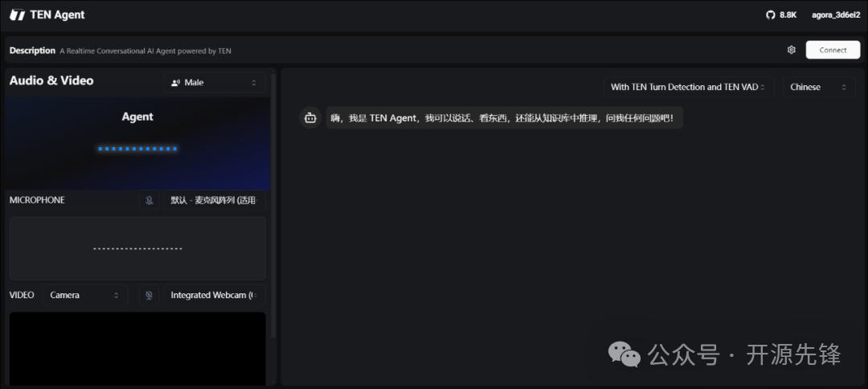The image size is (868, 389).
Task: Open the settings gear next to Connect
Action: [x=792, y=50]
